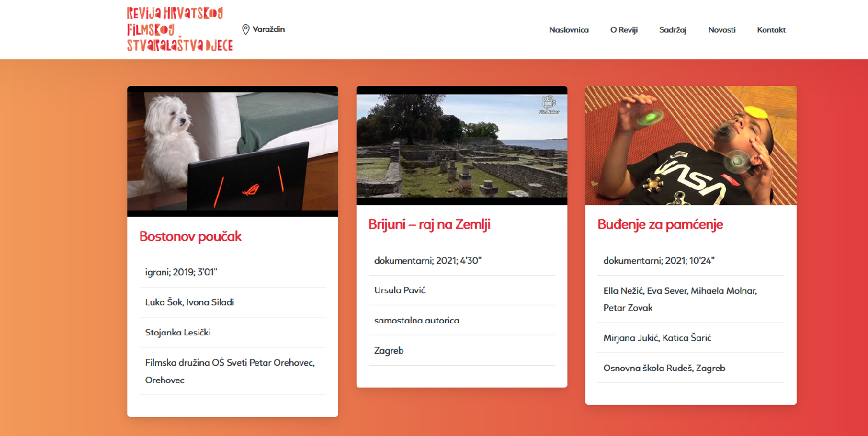This screenshot has width=868, height=436.
Task: Open the Naslovnica menu item
Action: [569, 30]
